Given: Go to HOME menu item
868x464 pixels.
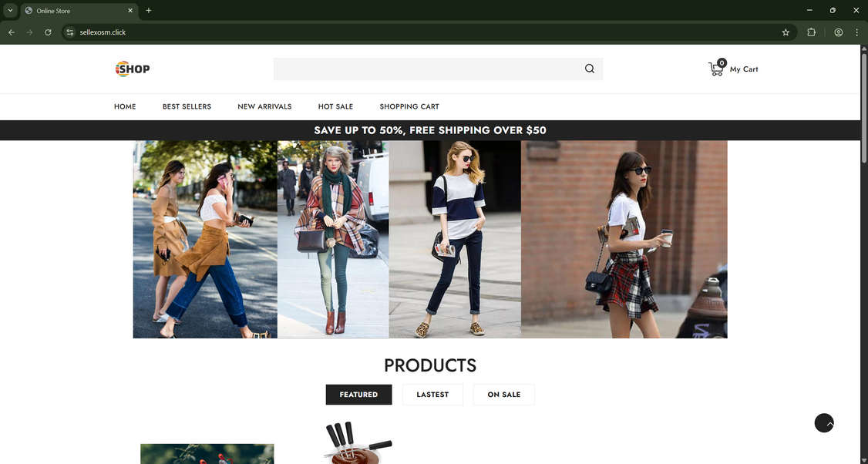Looking at the screenshot, I should click(125, 106).
